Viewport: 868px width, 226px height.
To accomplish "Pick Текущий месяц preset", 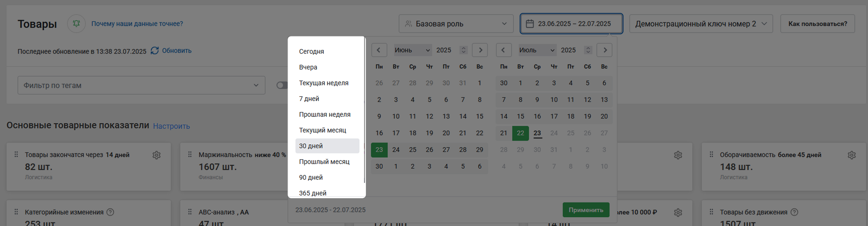I will tap(327, 130).
